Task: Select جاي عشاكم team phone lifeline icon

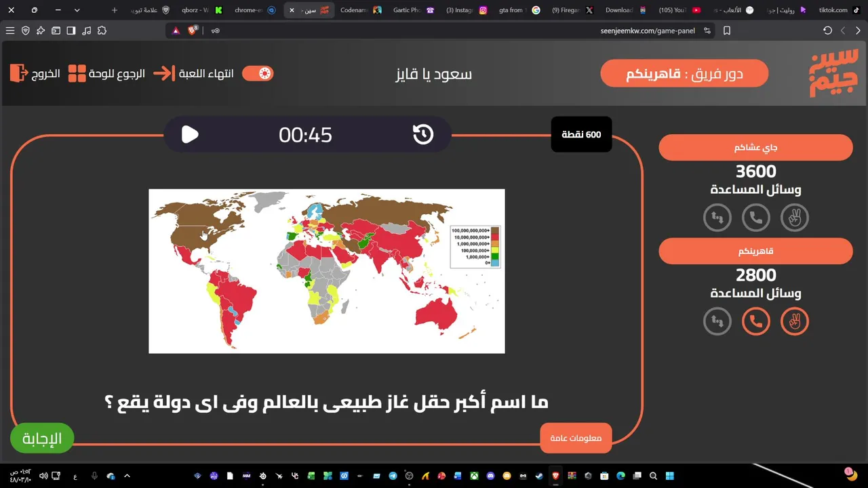Action: 756,218
